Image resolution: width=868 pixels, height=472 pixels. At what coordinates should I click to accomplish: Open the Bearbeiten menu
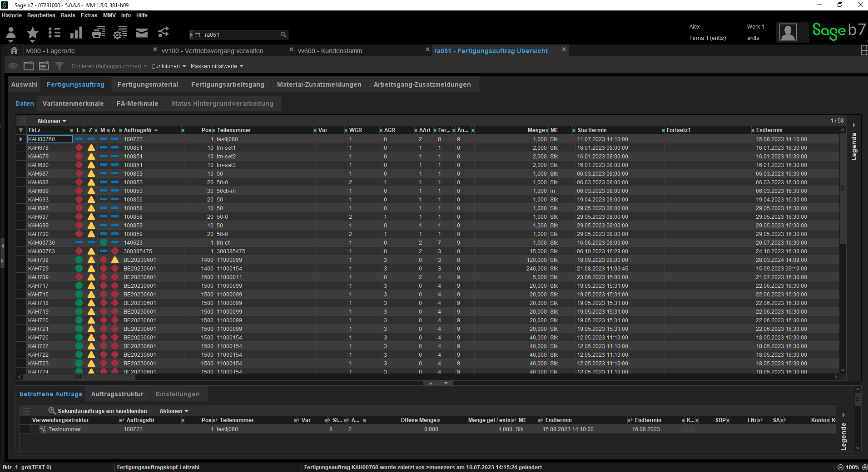41,15
